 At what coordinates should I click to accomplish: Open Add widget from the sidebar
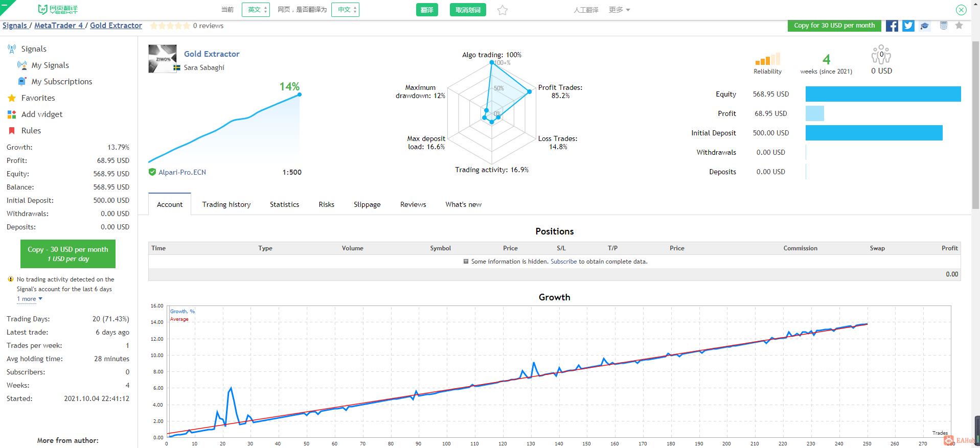click(x=42, y=114)
